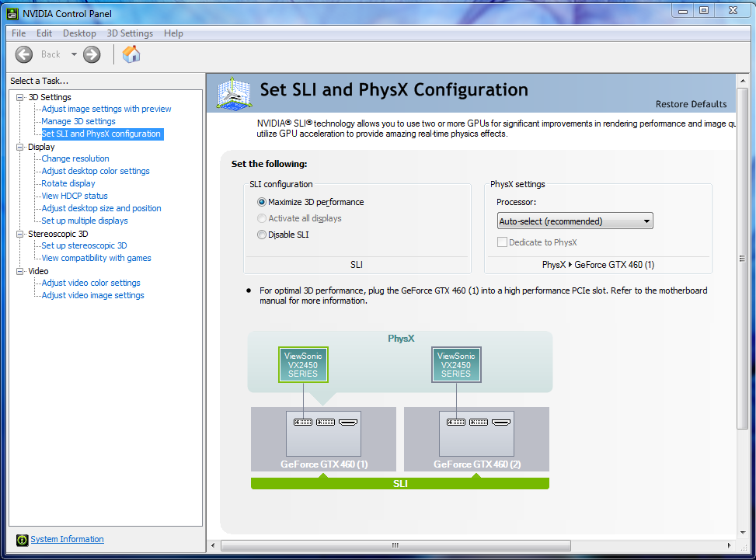Click the Back button label
This screenshot has width=756, height=560.
click(x=51, y=54)
